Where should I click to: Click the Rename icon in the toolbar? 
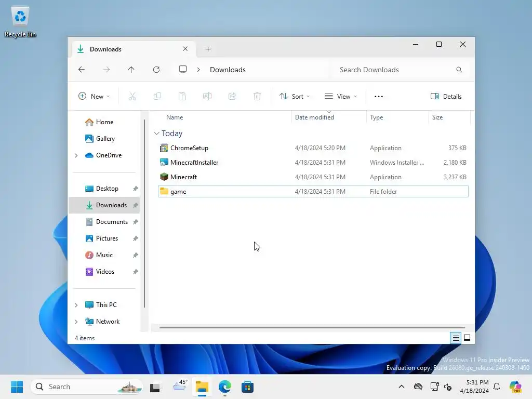point(207,96)
